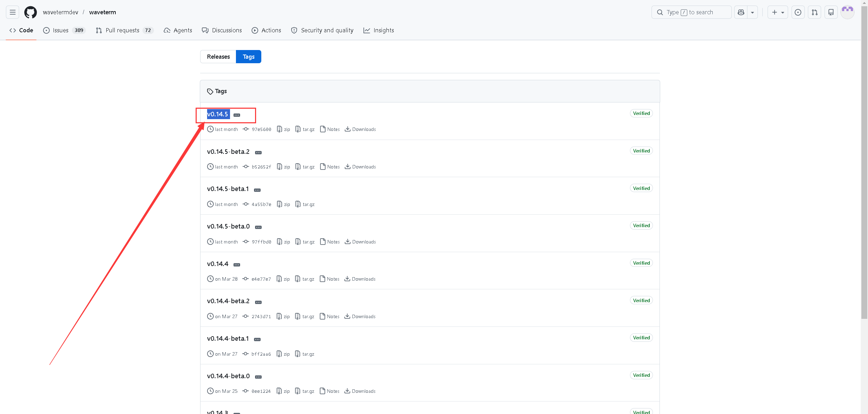Image resolution: width=868 pixels, height=414 pixels.
Task: Expand tag message for v0.14.5
Action: [237, 115]
